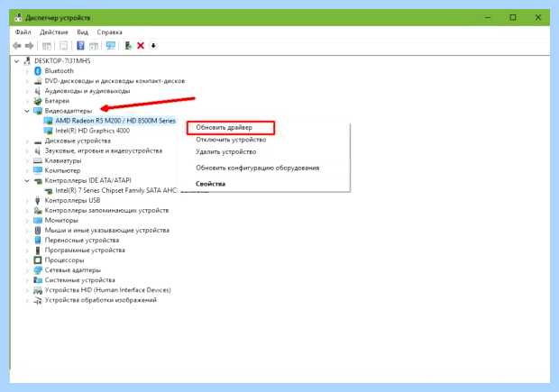
Task: Click the battery icon next to Батареи
Action: click(x=38, y=101)
